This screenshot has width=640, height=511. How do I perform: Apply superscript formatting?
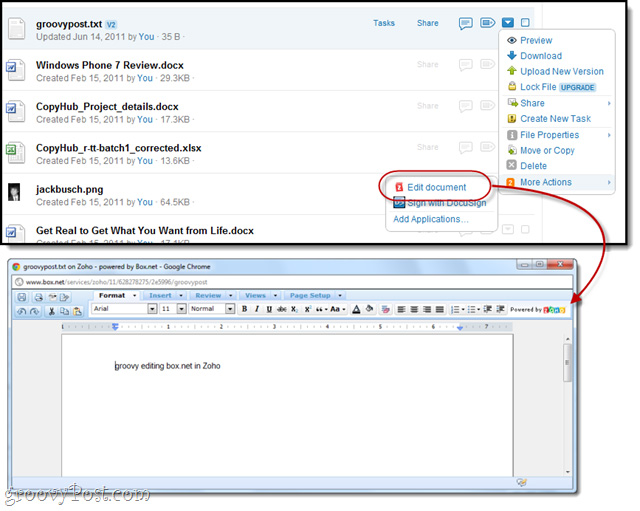pyautogui.click(x=307, y=309)
